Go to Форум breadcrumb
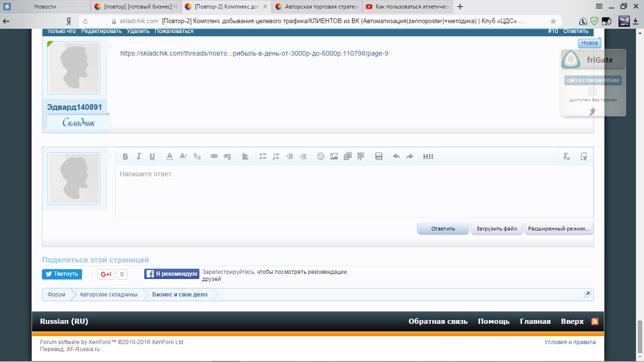Image resolution: width=644 pixels, height=362 pixels. pos(57,295)
